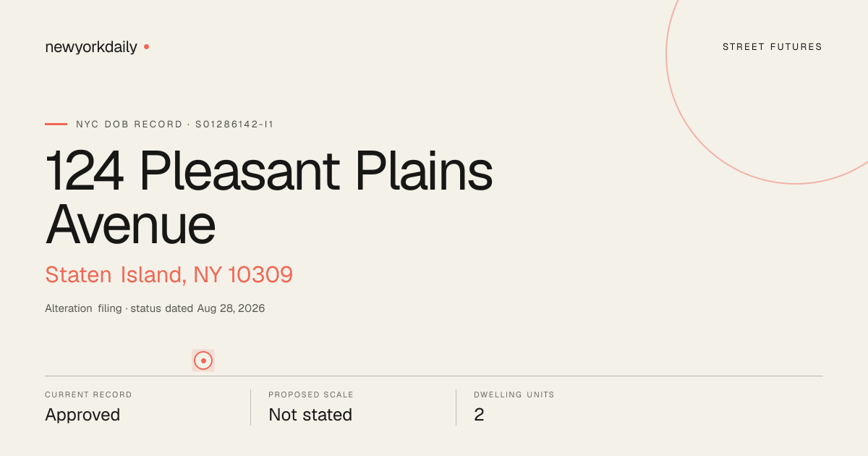Select the Staten Island, NY 10309 text
Screen dimensions: 868x456
click(169, 275)
